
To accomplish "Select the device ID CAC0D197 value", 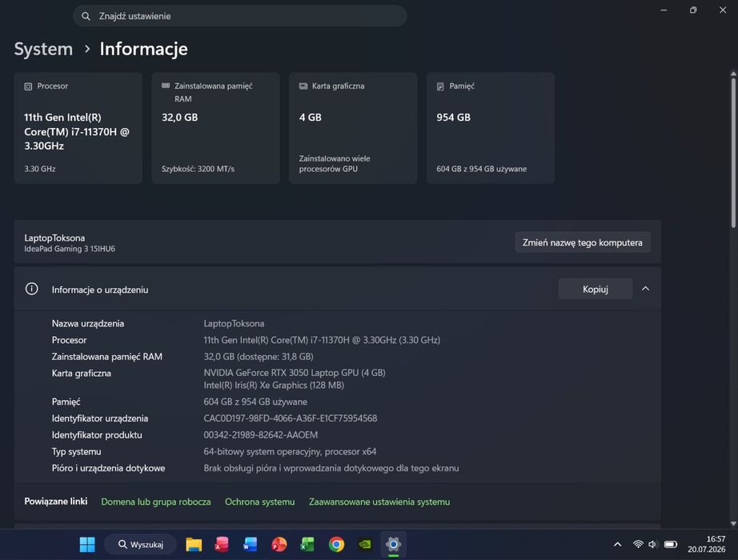I will click(291, 418).
